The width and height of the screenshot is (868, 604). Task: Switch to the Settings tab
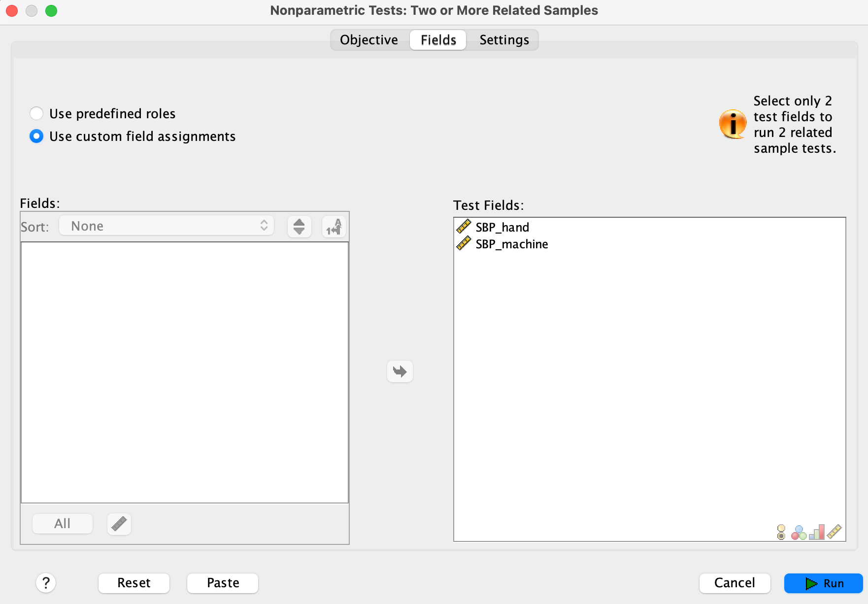[x=504, y=40]
